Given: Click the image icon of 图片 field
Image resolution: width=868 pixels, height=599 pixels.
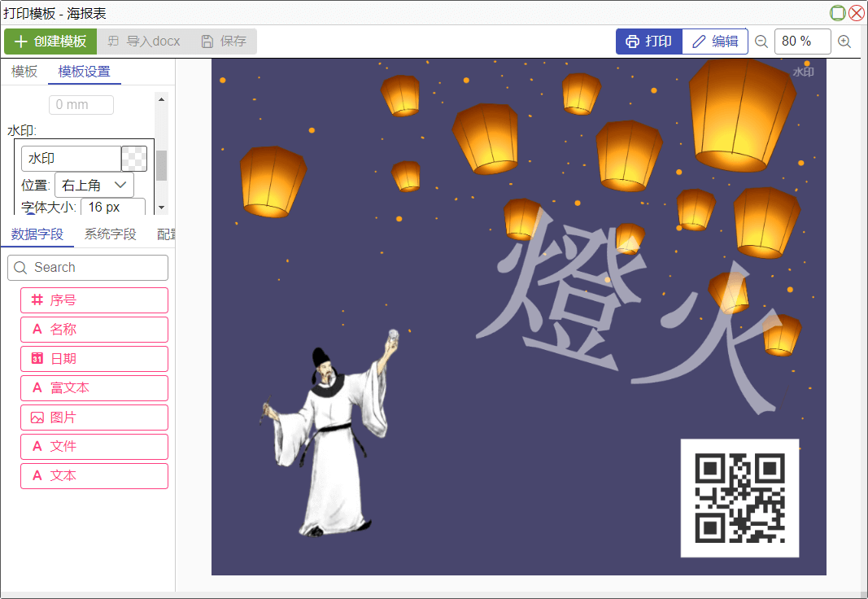Looking at the screenshot, I should tap(37, 418).
